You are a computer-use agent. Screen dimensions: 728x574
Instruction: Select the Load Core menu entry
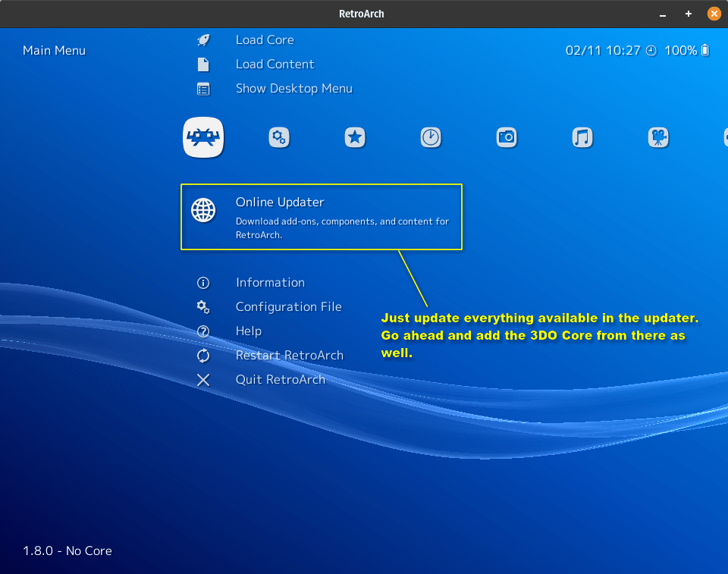pyautogui.click(x=265, y=40)
